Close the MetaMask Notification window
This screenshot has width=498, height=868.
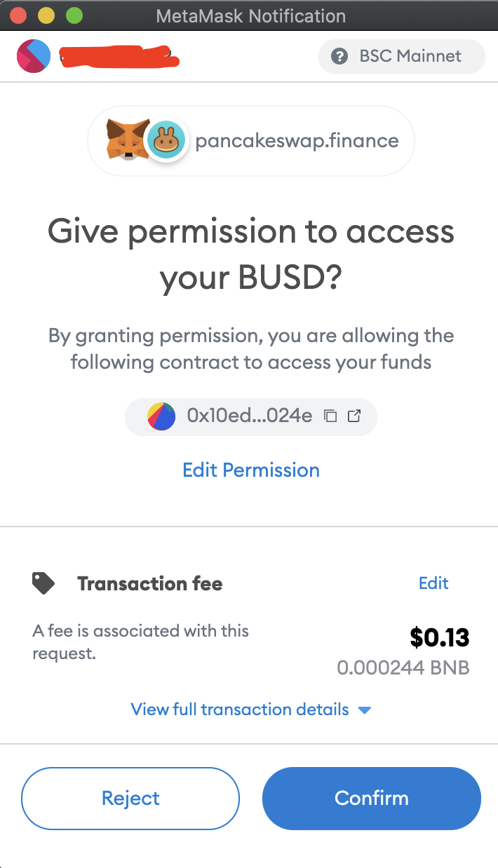[x=19, y=15]
